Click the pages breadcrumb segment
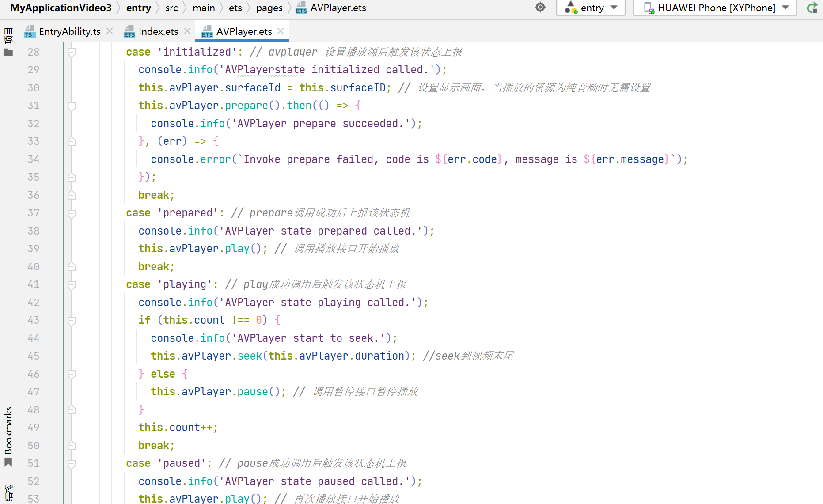The image size is (823, 504). coord(269,8)
